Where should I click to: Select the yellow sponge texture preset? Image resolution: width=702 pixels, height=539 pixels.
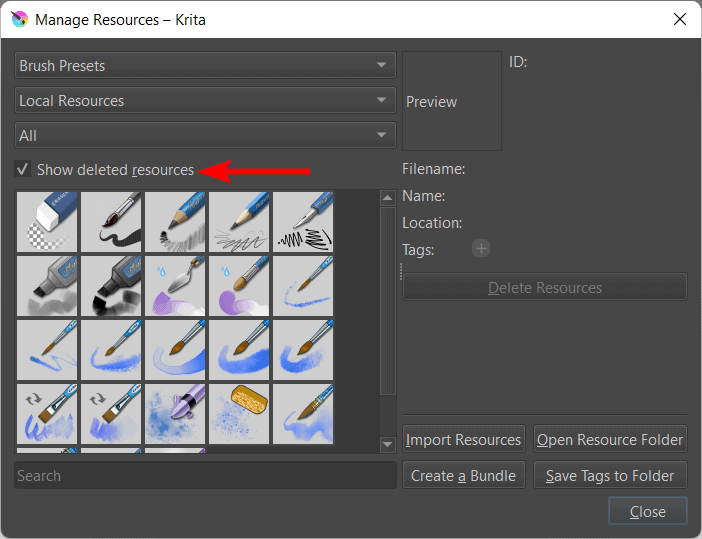coord(240,414)
